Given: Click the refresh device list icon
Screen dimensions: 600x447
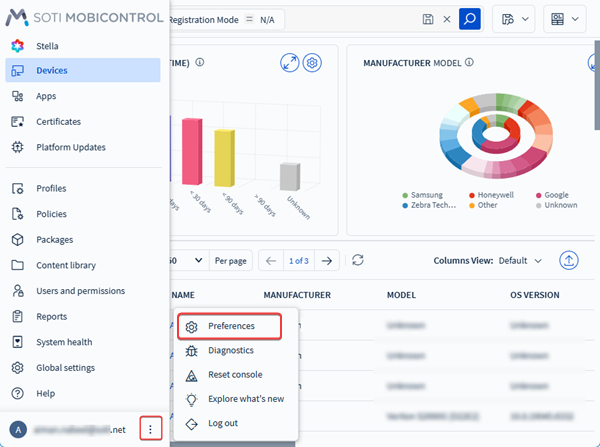Looking at the screenshot, I should click(x=357, y=260).
